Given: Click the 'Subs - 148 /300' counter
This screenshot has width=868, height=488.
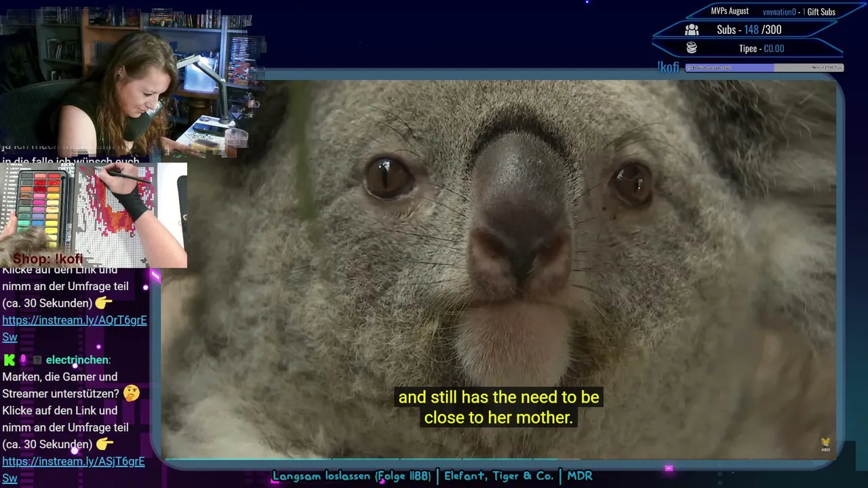Looking at the screenshot, I should click(x=749, y=30).
